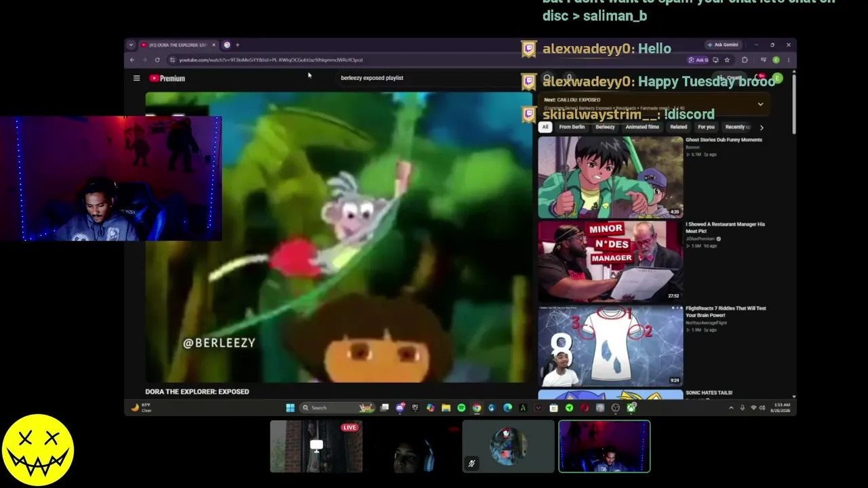
Task: Go to YouTube Premium home via logo
Action: [x=167, y=78]
